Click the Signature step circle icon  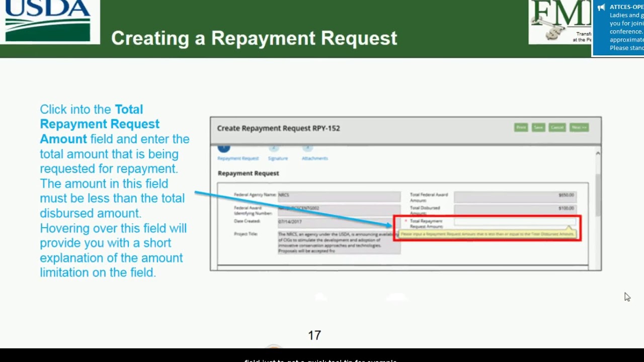[x=274, y=148]
